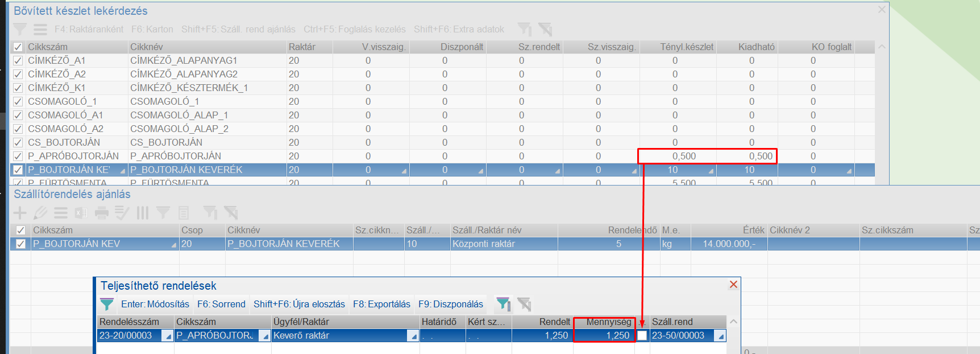This screenshot has width=980, height=354.
Task: Open dropdown arrow of P_APRÓBOJTOR cikkszám cell
Action: 265,336
